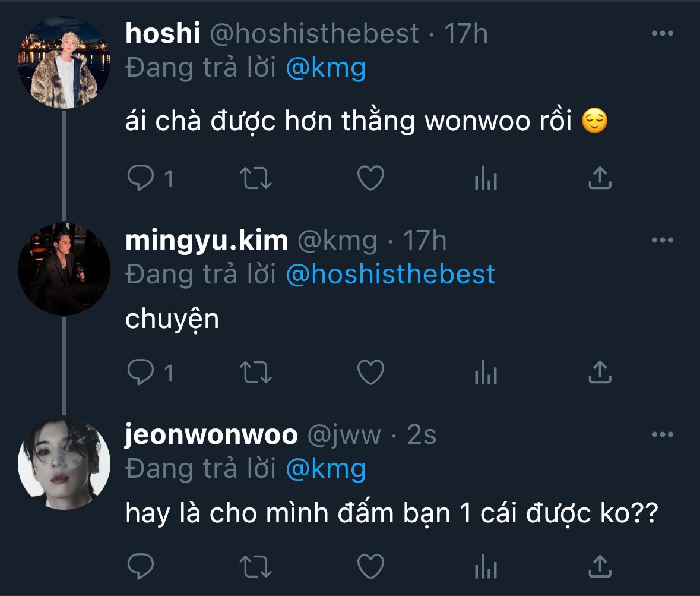Reply to mingyu.kim's "chuyện" tweet

coord(141,373)
